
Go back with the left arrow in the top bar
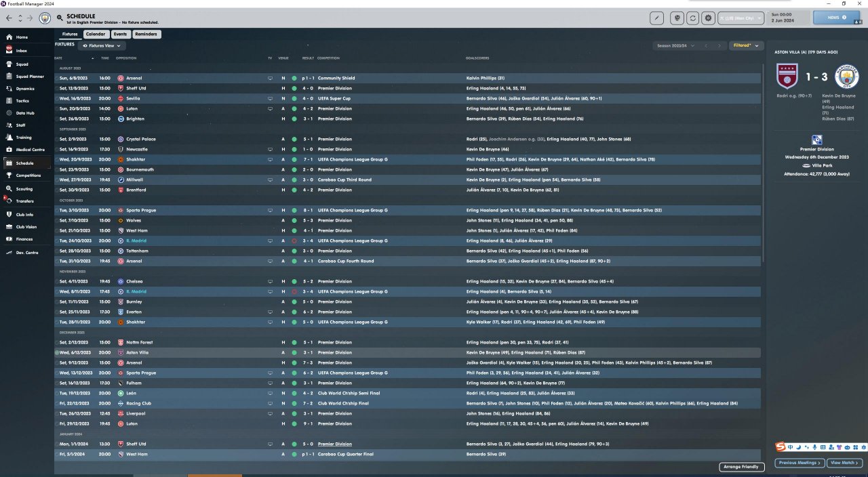pos(9,18)
